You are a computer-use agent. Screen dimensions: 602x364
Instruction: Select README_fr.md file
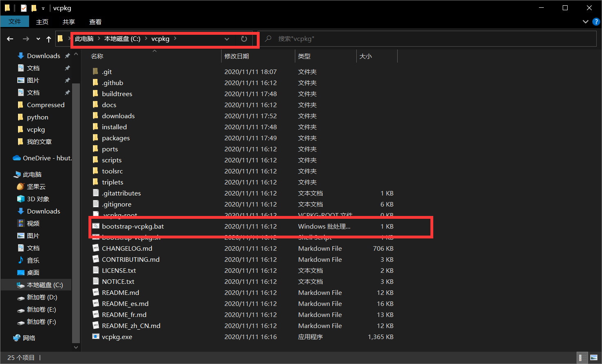pyautogui.click(x=124, y=315)
